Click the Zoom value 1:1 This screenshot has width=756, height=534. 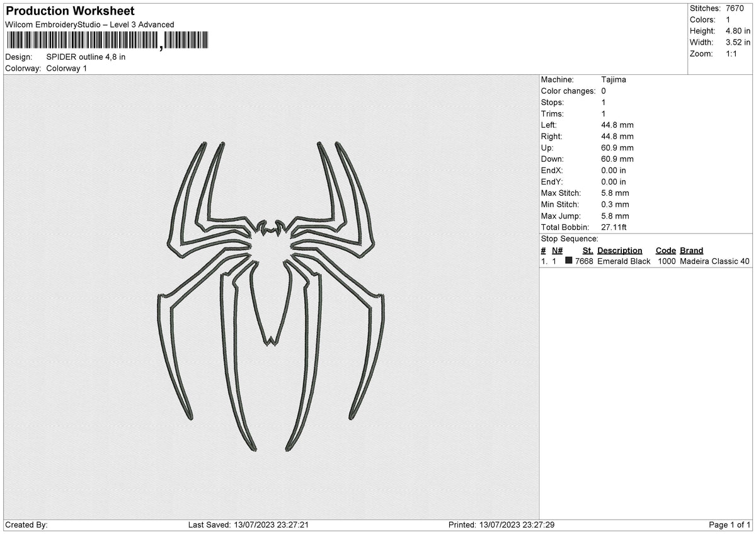click(732, 54)
